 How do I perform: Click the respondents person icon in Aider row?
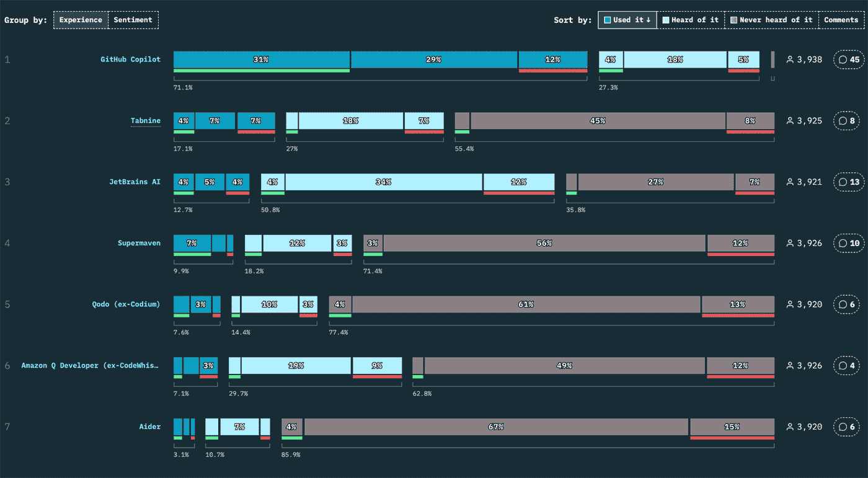(790, 427)
